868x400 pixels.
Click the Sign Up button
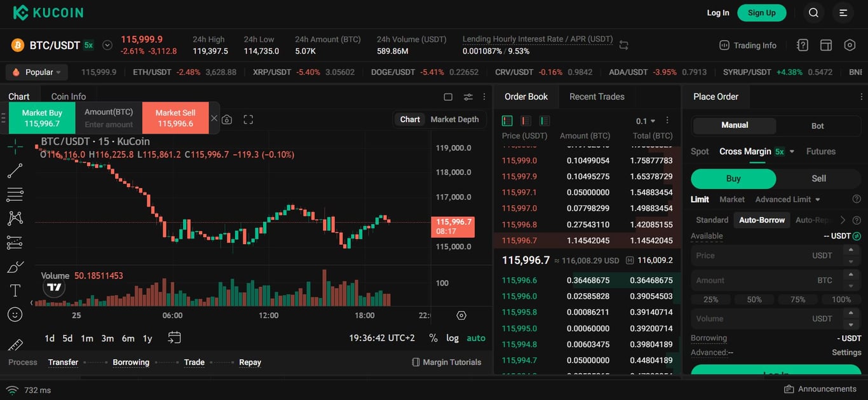coord(761,12)
